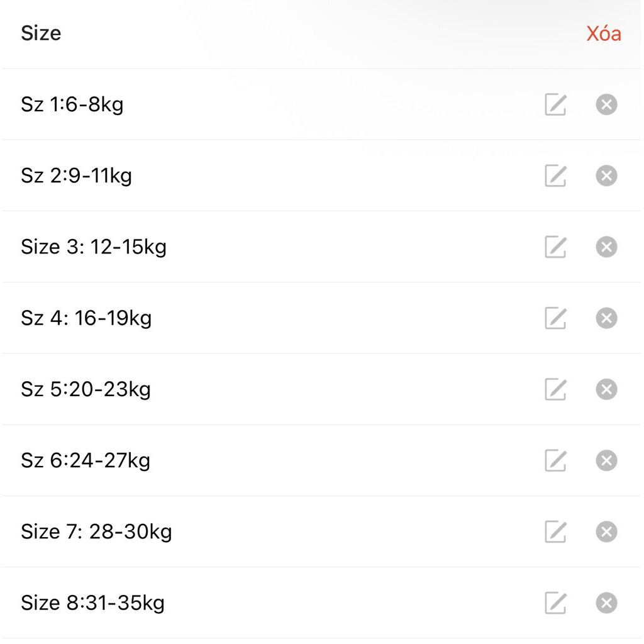Edit the Sz 2:9-11kg entry

pyautogui.click(x=555, y=175)
